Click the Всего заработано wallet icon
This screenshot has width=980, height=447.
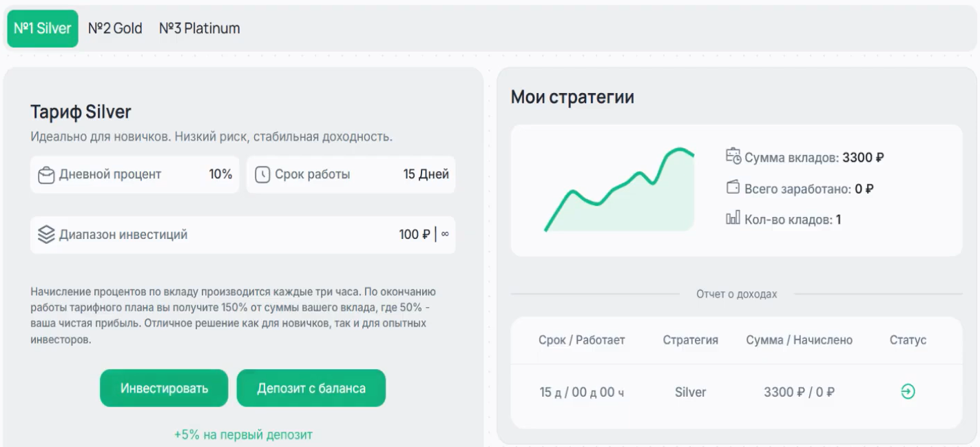point(733,188)
